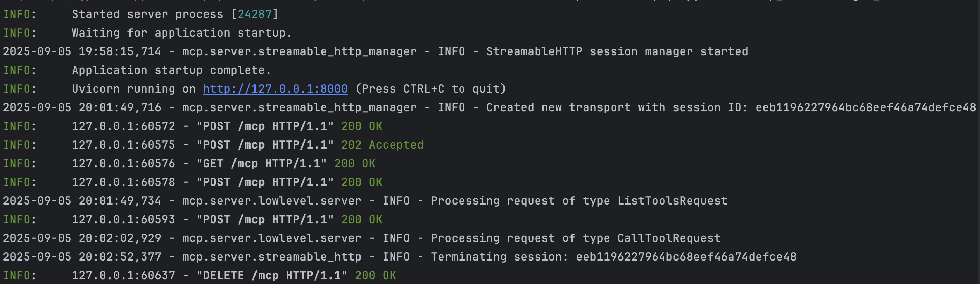
Task: Click the 19:58:15,714 timestamp
Action: tap(120, 51)
